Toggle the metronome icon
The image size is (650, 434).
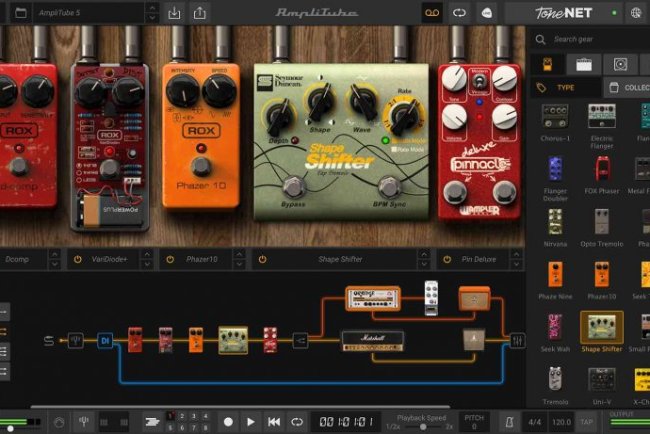click(509, 422)
